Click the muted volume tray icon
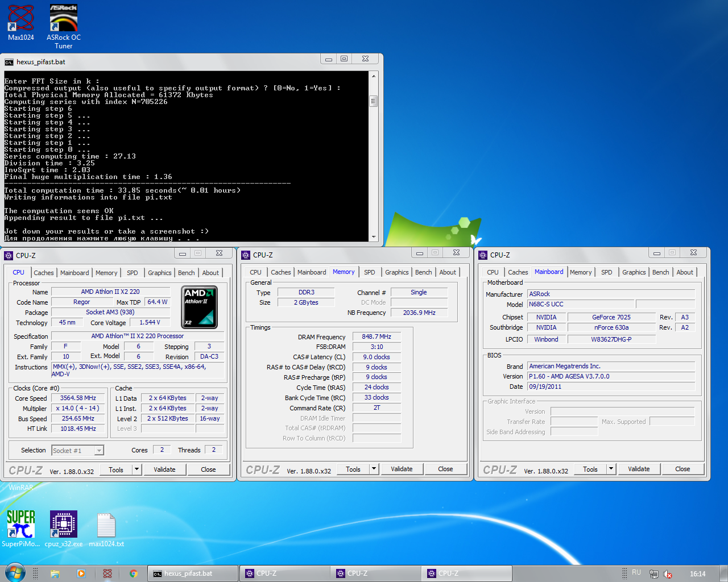Image resolution: width=728 pixels, height=582 pixels. click(668, 574)
